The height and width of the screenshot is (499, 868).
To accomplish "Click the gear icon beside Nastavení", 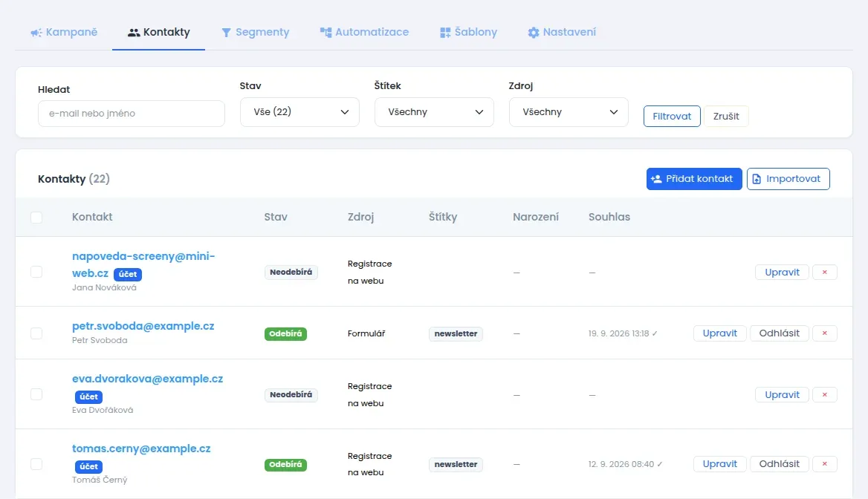I will coord(533,33).
